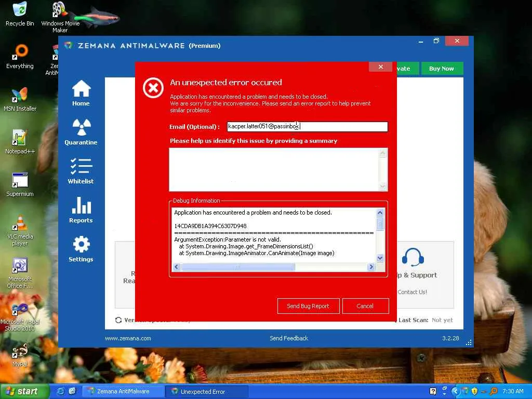Click the security shield tray icon

474,391
